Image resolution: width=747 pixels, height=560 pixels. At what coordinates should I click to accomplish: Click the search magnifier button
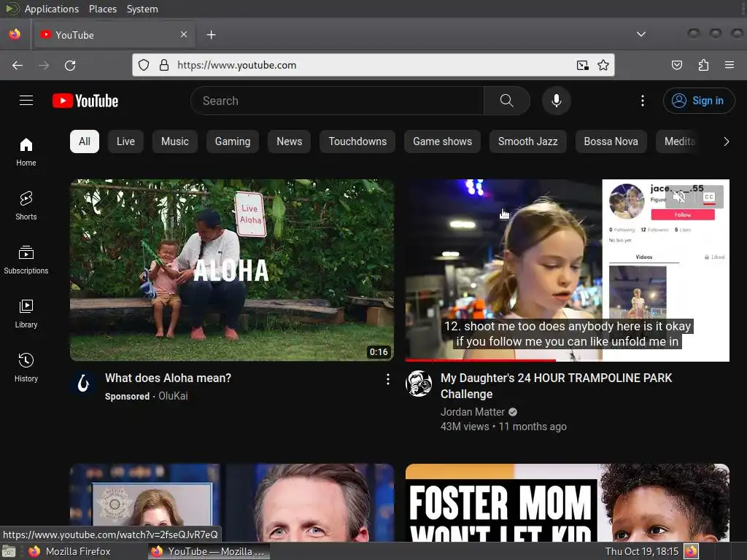coord(506,101)
